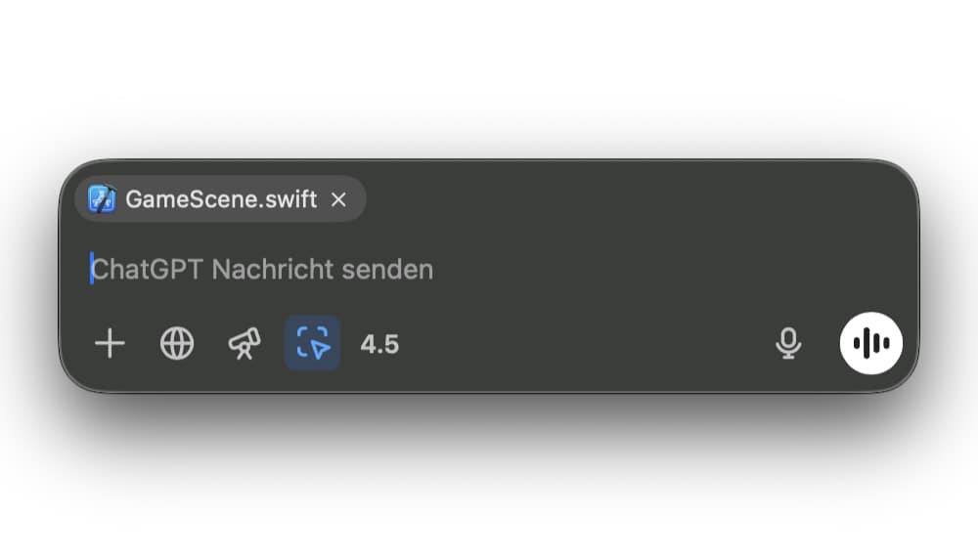Toggle off the highlighted work-with-apps icon
Screen dimensions: 978x560
pyautogui.click(x=313, y=343)
